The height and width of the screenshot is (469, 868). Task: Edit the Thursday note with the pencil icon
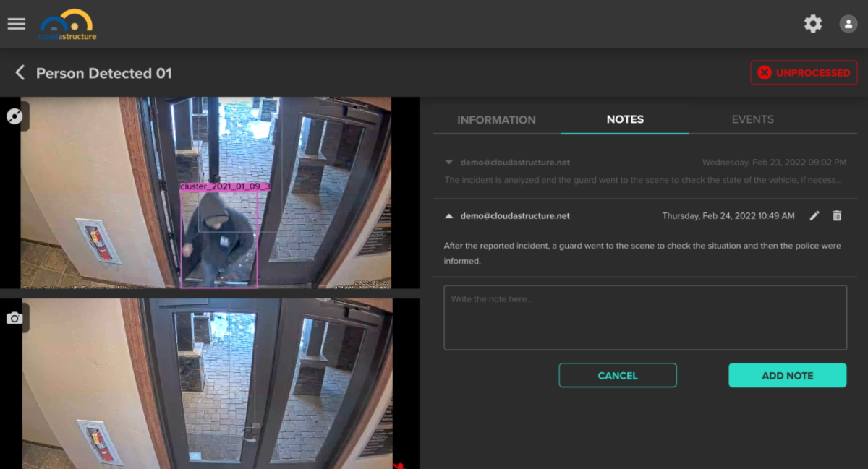(x=815, y=215)
